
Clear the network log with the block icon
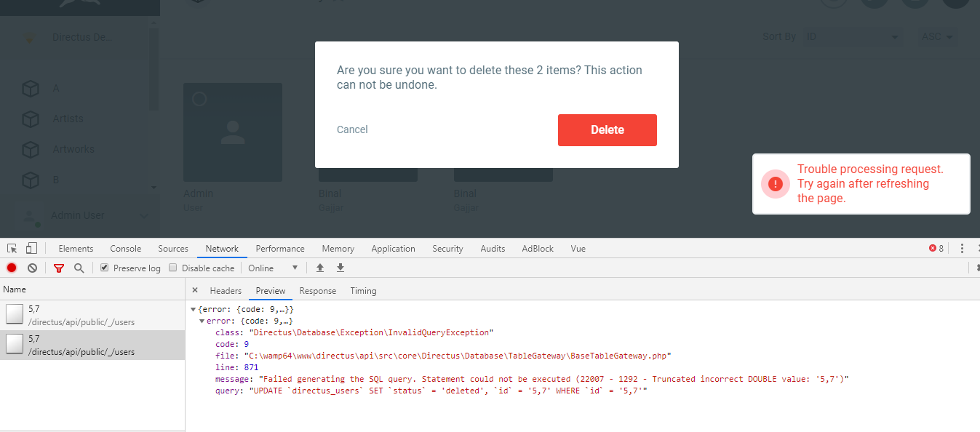click(x=32, y=268)
